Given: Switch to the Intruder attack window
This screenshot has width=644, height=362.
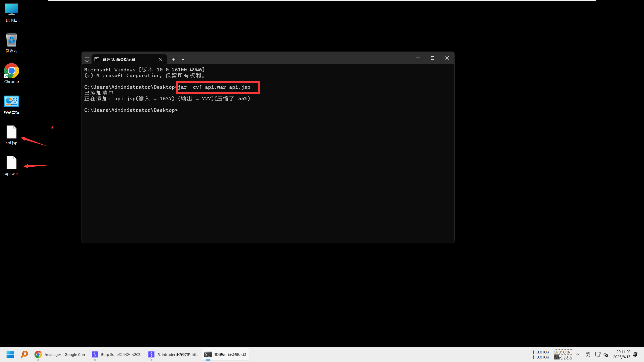Looking at the screenshot, I should [173, 354].
